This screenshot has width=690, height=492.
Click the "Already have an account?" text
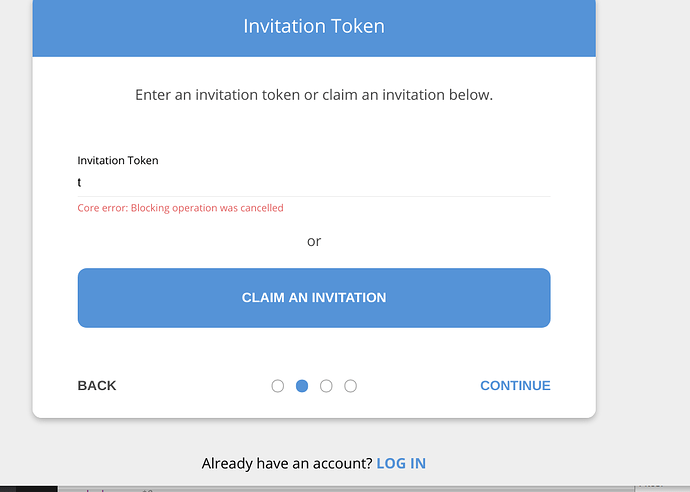pos(287,464)
